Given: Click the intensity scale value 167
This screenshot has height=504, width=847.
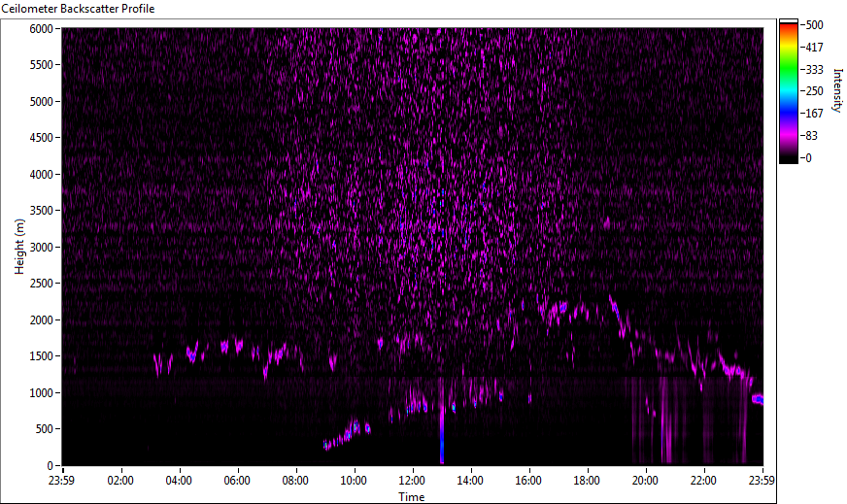Looking at the screenshot, I should coord(815,114).
